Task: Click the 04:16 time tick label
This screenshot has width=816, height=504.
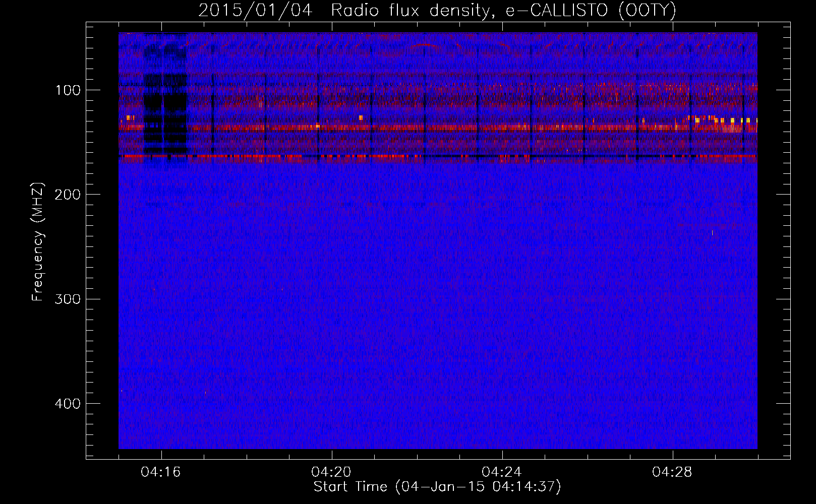Action: [161, 472]
